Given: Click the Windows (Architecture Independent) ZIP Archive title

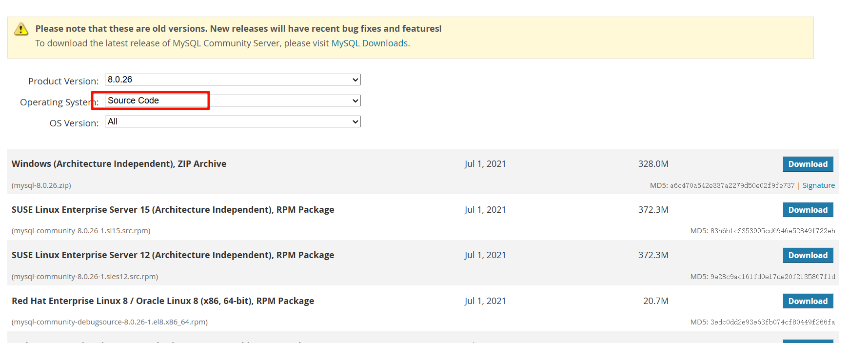Looking at the screenshot, I should point(119,164).
